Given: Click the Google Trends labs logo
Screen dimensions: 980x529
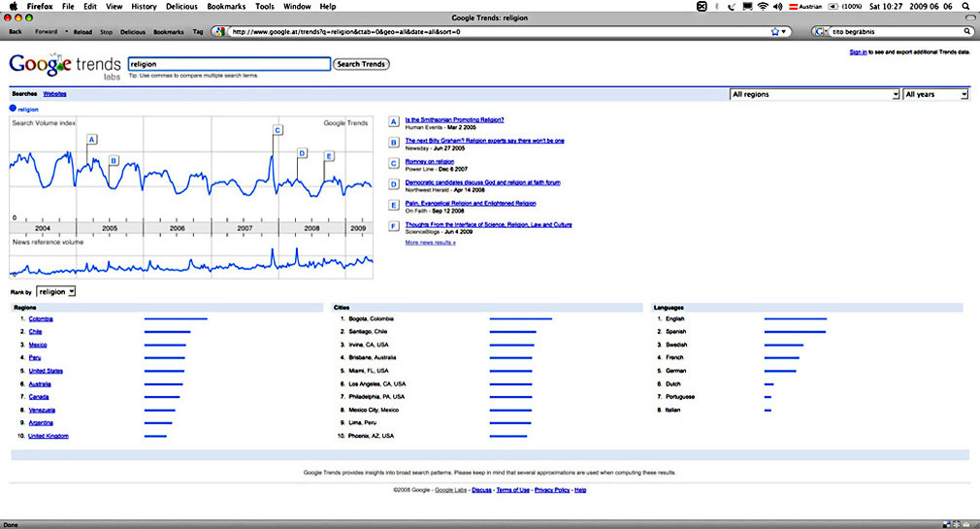Looking at the screenshot, I should [x=65, y=66].
